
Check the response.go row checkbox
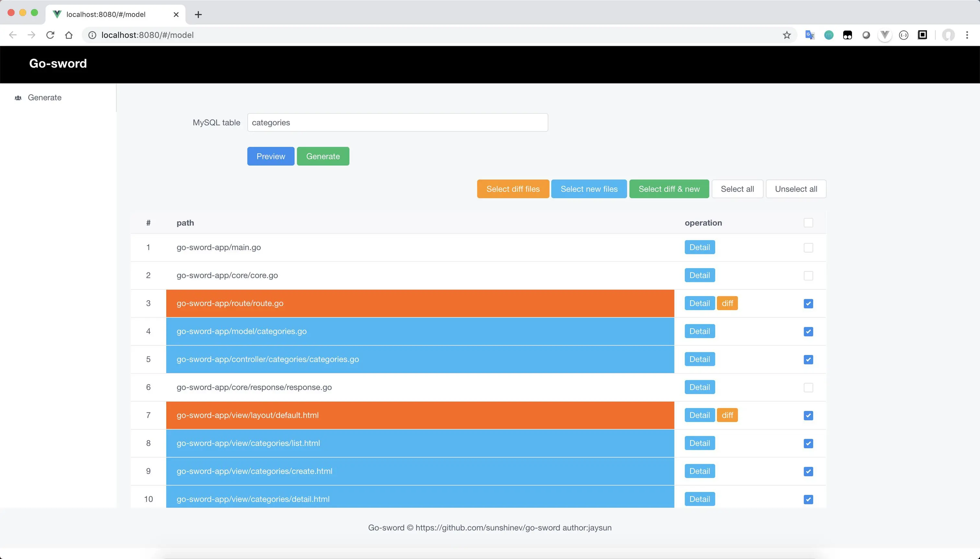coord(808,387)
